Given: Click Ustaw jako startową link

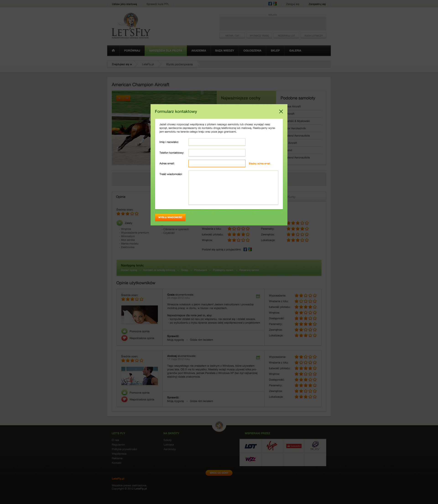Looking at the screenshot, I should point(124,4).
